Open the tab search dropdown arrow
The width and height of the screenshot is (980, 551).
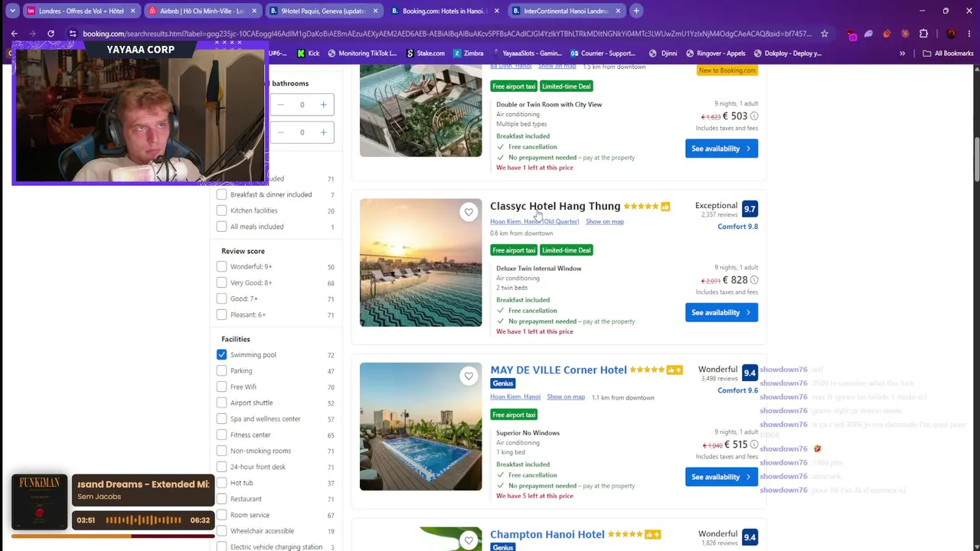click(x=12, y=11)
